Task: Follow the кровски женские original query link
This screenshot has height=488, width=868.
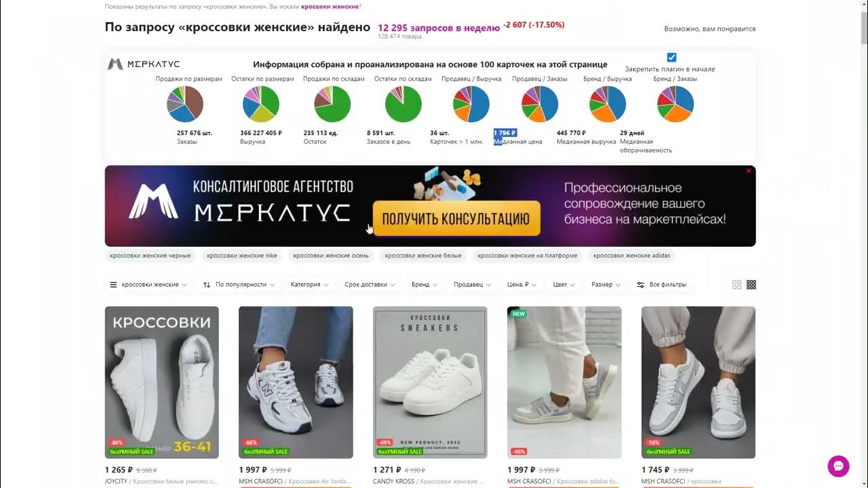Action: coord(330,6)
